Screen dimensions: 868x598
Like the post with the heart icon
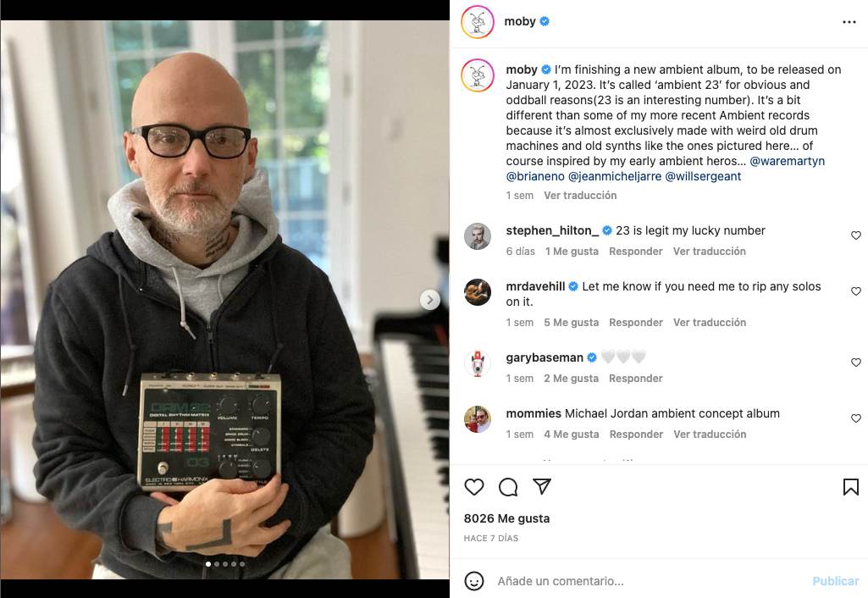(474, 487)
